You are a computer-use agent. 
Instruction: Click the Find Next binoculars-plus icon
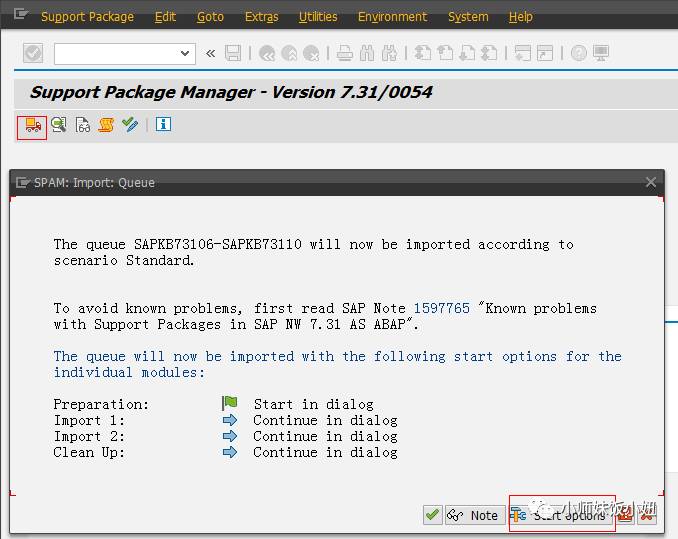(389, 54)
